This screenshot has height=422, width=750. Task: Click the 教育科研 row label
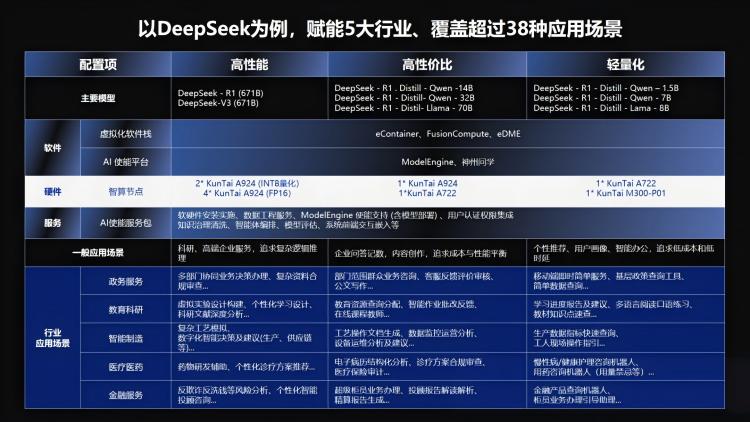coord(125,310)
